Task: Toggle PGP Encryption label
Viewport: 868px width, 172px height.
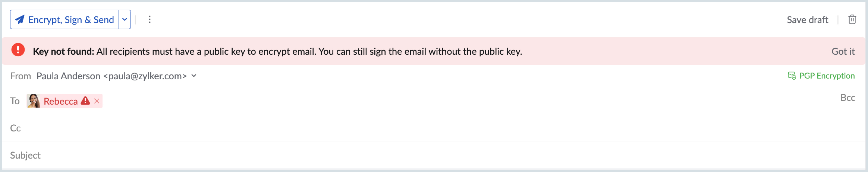Action: click(827, 76)
